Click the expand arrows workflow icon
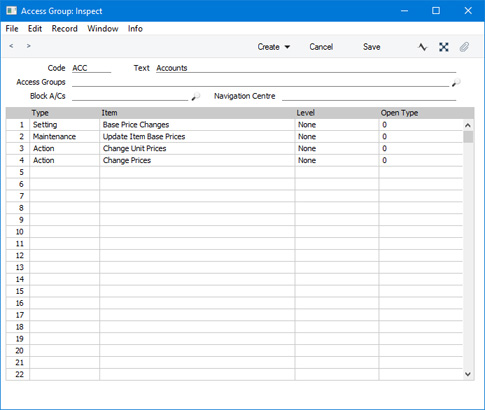Image resolution: width=485 pixels, height=410 pixels. [444, 47]
